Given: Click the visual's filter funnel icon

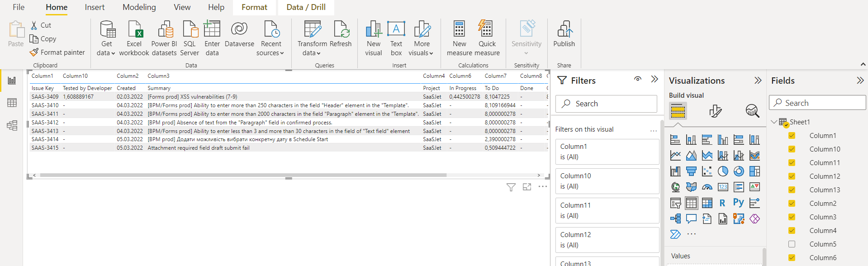Looking at the screenshot, I should click(511, 187).
